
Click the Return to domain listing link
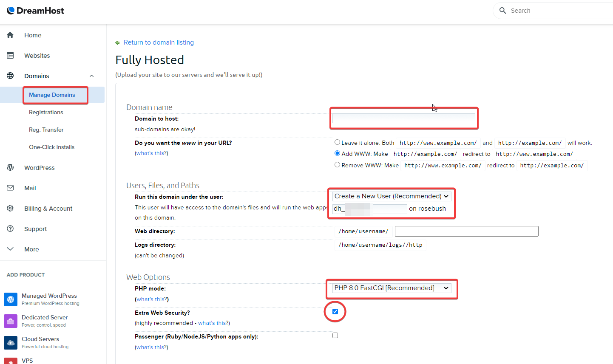159,42
